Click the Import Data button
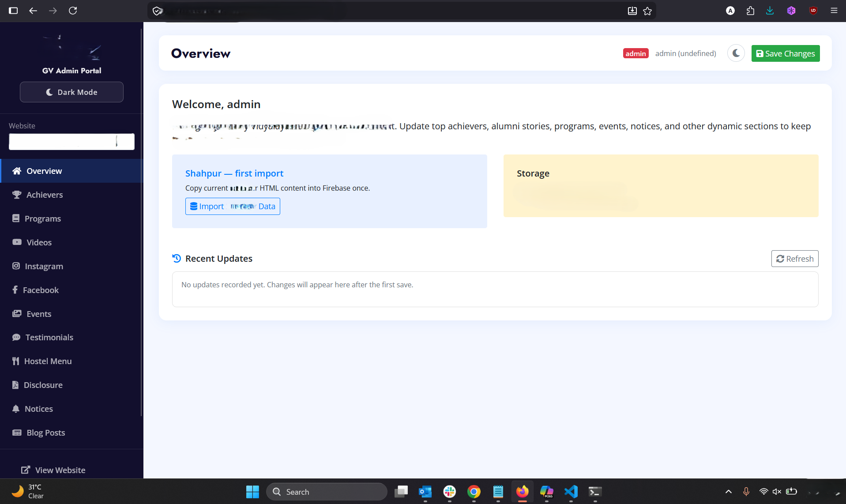846x504 pixels. (x=233, y=206)
